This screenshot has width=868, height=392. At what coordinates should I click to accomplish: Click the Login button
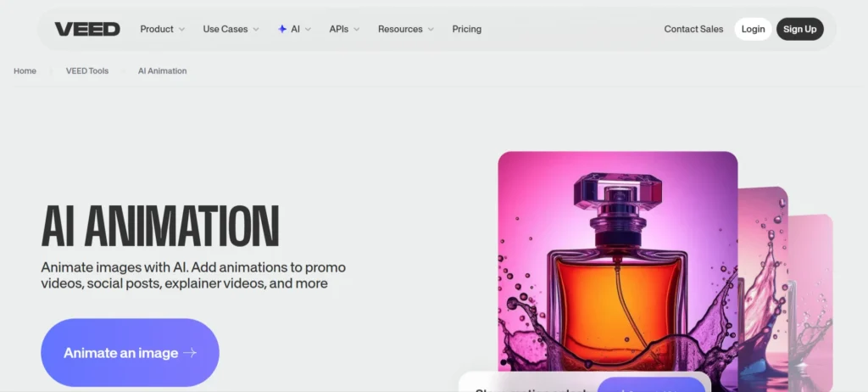point(753,30)
